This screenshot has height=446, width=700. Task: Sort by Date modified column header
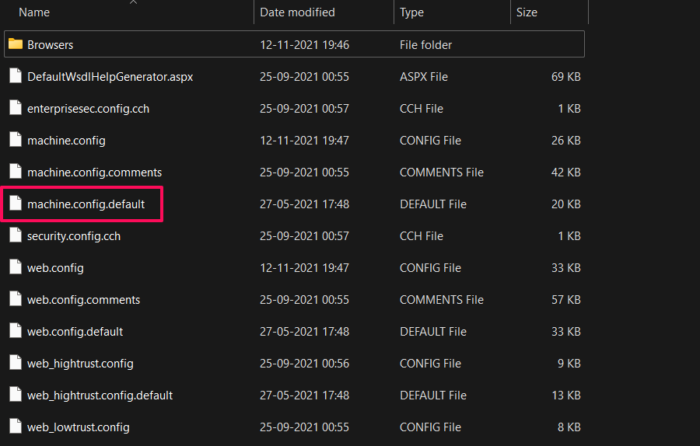point(298,13)
